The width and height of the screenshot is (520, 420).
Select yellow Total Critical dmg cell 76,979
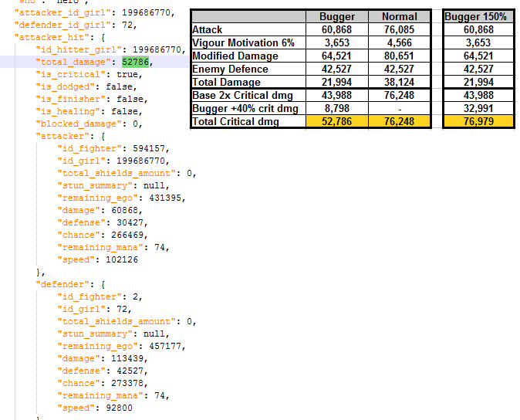[475, 121]
